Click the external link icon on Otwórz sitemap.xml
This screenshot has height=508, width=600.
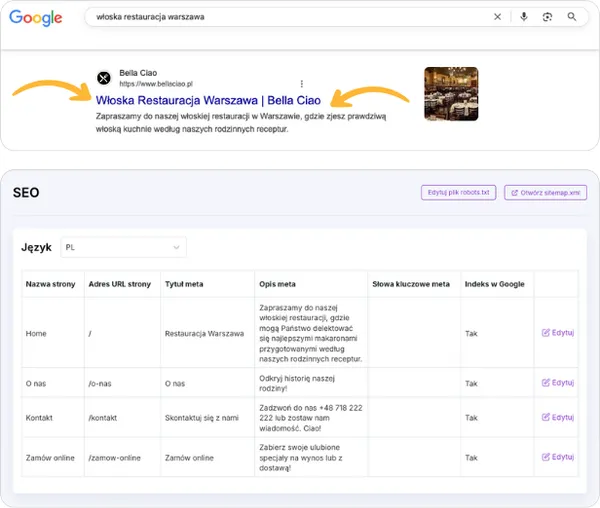point(514,193)
